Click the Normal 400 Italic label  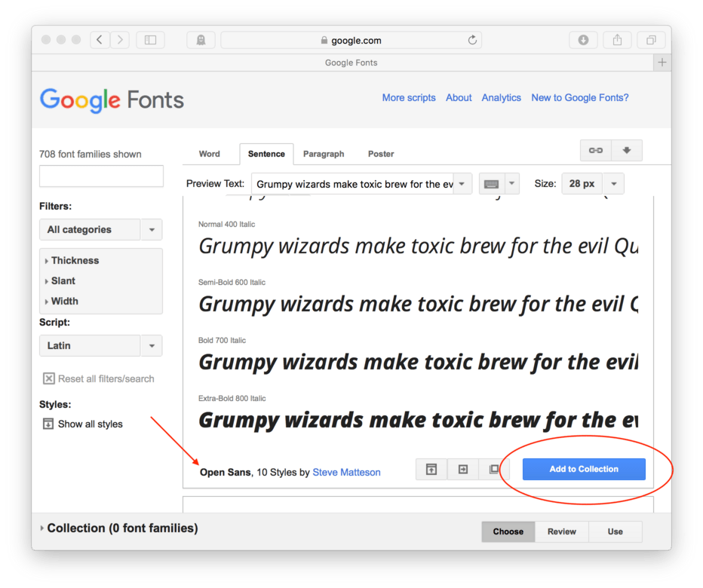(x=226, y=225)
